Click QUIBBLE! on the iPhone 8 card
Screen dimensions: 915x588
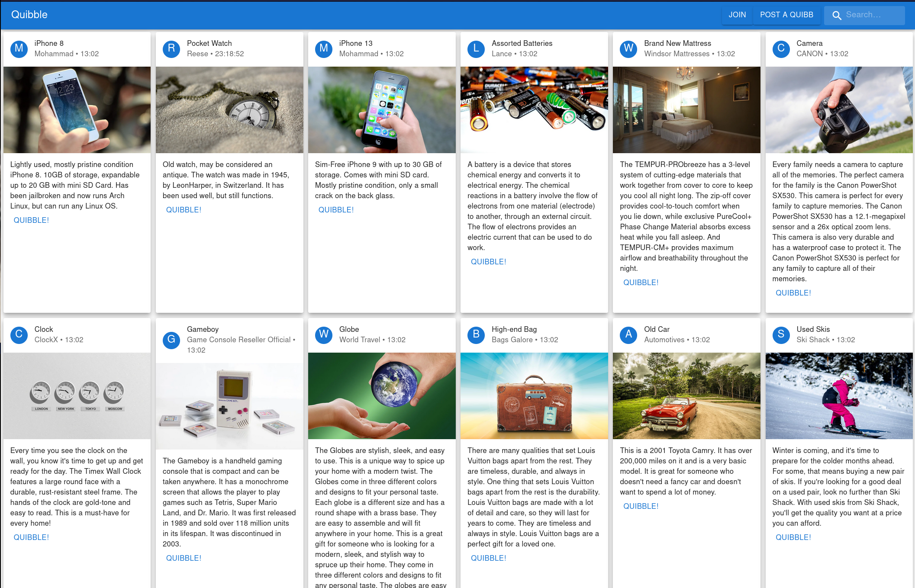pyautogui.click(x=31, y=220)
